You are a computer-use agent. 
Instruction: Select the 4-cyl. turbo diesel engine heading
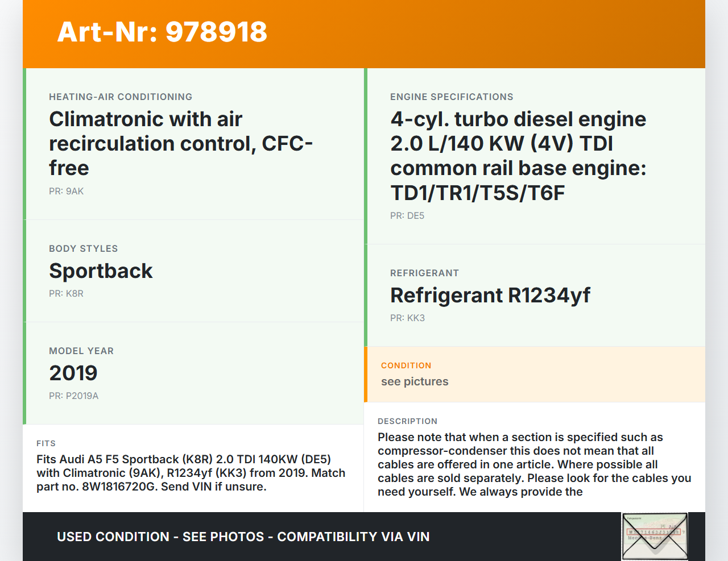point(518,156)
